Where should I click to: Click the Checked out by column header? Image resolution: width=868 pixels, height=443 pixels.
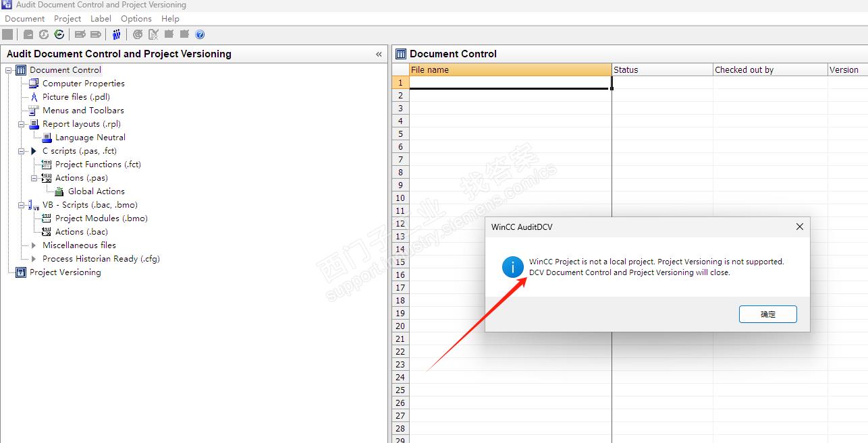click(x=771, y=69)
